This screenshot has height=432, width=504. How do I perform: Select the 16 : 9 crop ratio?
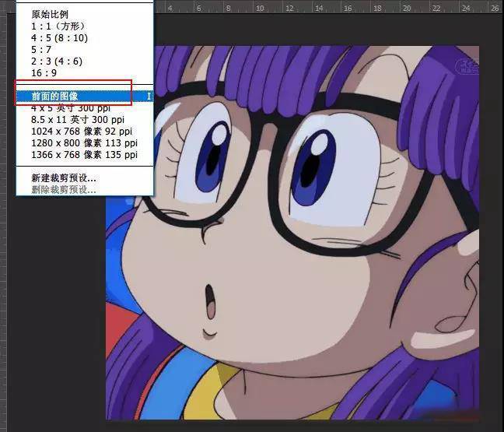pyautogui.click(x=85, y=73)
